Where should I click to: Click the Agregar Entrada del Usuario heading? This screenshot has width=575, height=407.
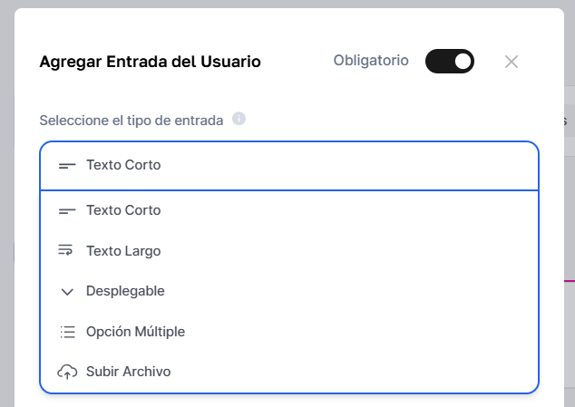click(150, 62)
